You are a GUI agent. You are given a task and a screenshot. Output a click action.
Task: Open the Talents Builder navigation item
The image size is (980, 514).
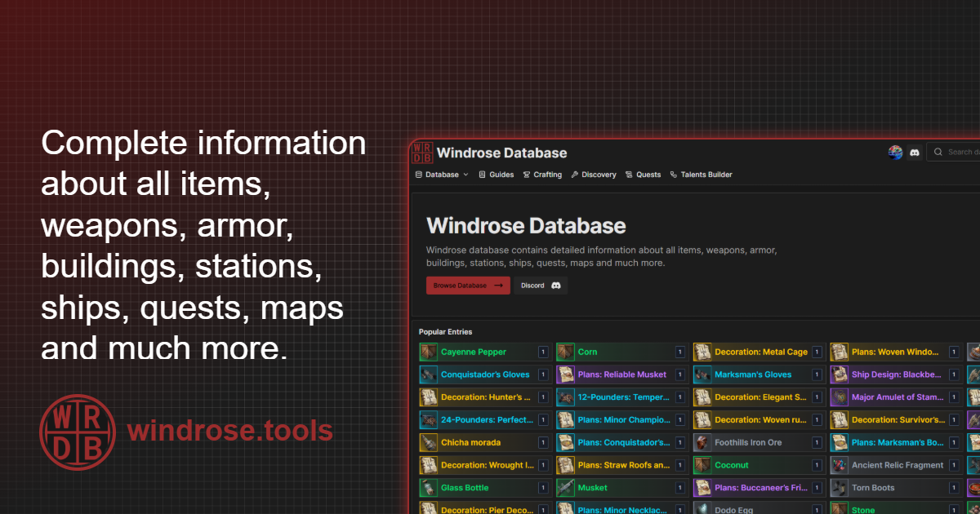click(702, 175)
